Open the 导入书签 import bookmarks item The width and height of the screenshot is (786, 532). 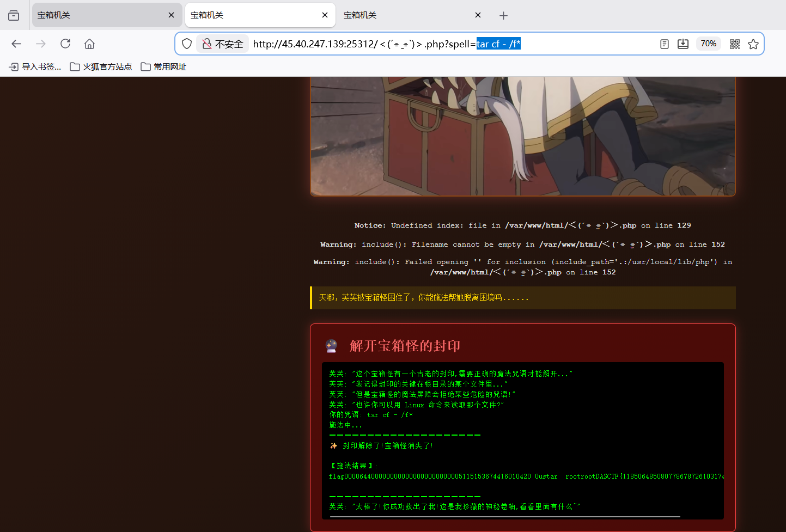[x=35, y=66]
